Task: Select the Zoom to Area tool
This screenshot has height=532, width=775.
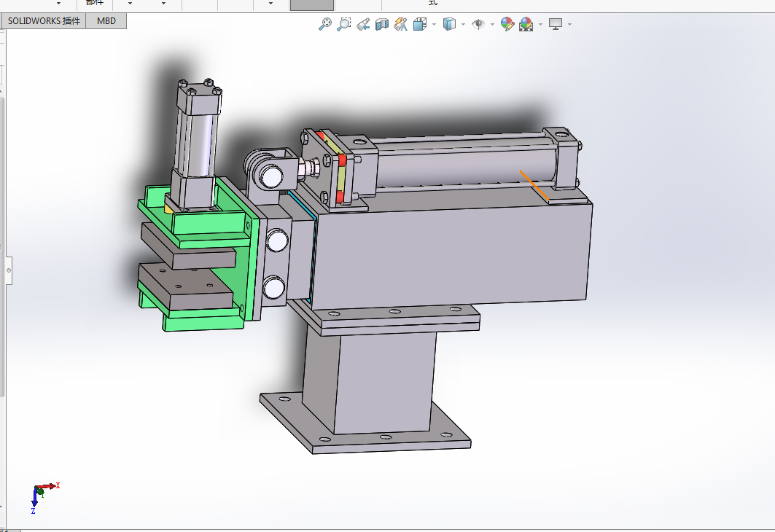Action: [343, 24]
